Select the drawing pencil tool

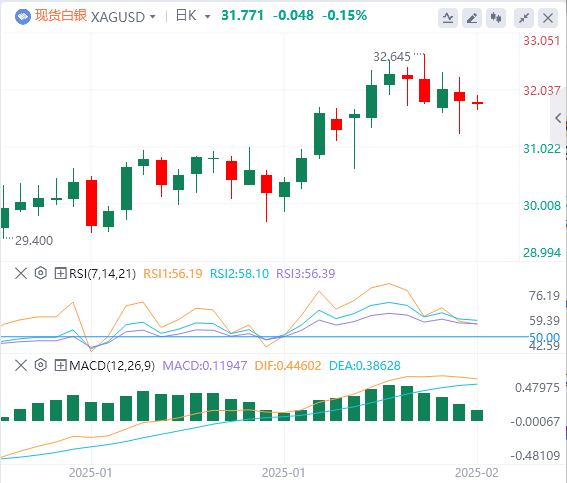472,18
